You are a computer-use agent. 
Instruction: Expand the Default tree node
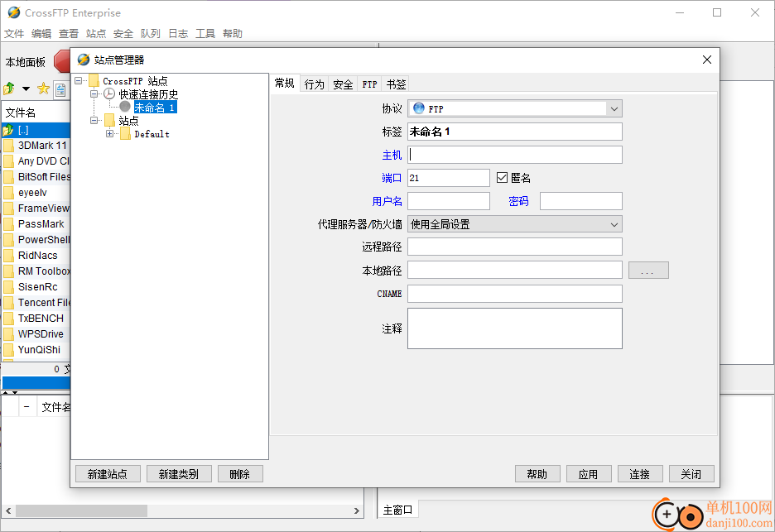click(110, 134)
